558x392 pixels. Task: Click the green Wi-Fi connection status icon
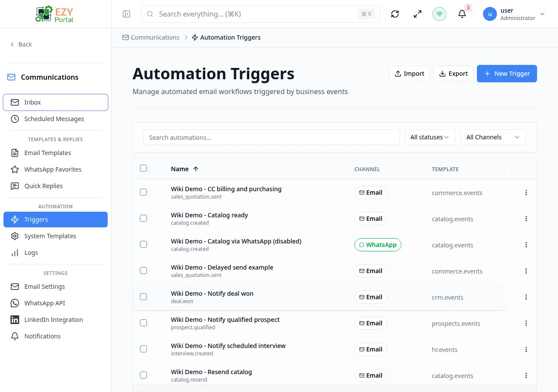tap(439, 14)
